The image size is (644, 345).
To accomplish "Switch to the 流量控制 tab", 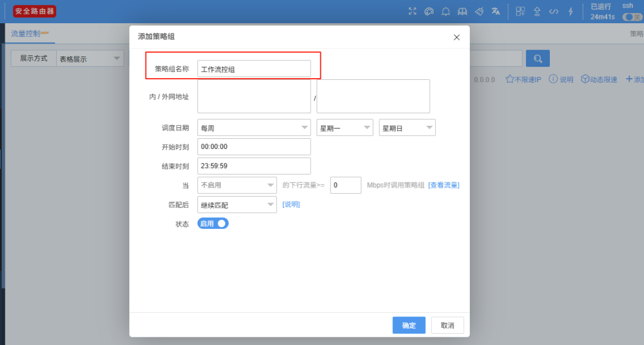I will 30,33.
